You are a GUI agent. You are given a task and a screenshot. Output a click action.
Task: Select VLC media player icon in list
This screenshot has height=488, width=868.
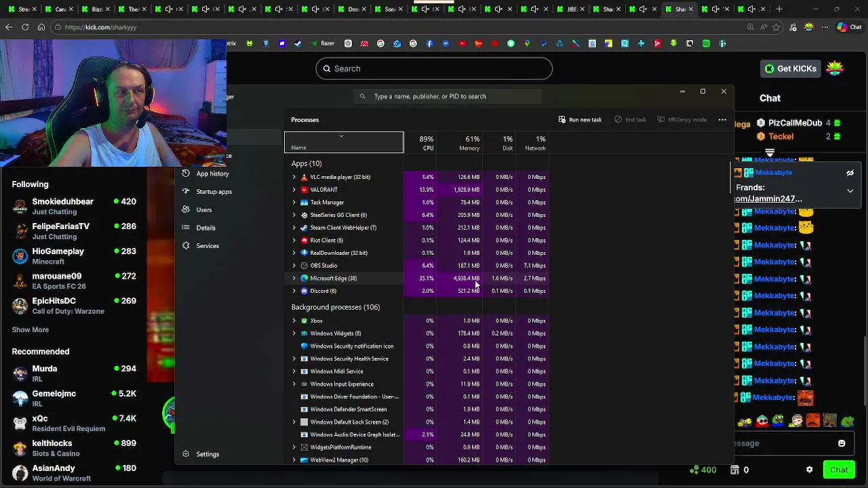(x=304, y=177)
